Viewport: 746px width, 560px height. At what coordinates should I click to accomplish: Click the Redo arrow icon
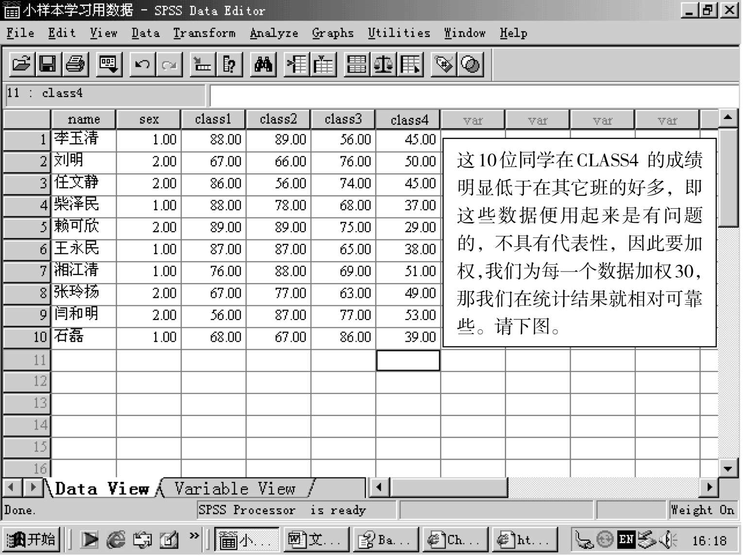tap(169, 65)
